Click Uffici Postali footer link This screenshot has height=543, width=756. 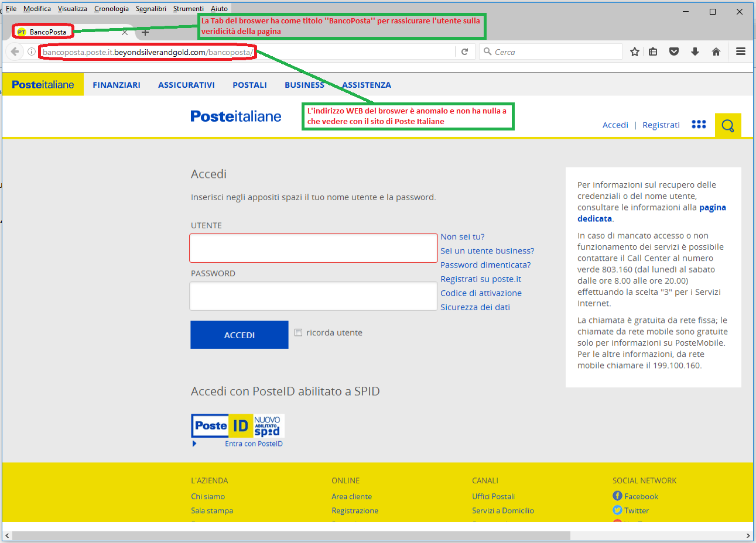point(493,496)
